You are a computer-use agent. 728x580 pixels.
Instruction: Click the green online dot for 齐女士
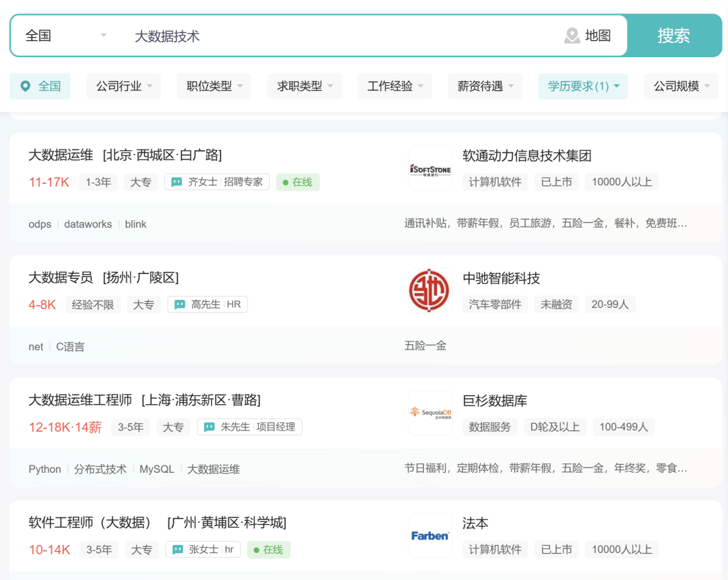(286, 183)
